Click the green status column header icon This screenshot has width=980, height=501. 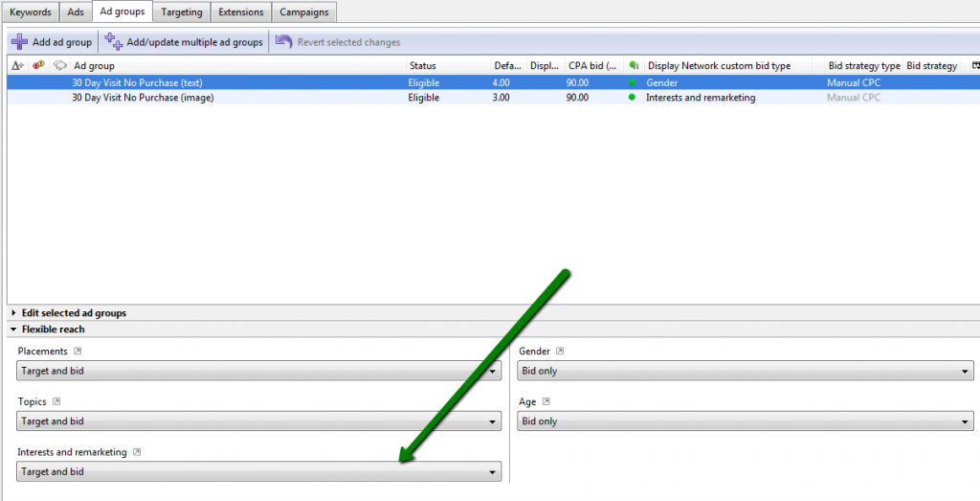click(x=633, y=66)
